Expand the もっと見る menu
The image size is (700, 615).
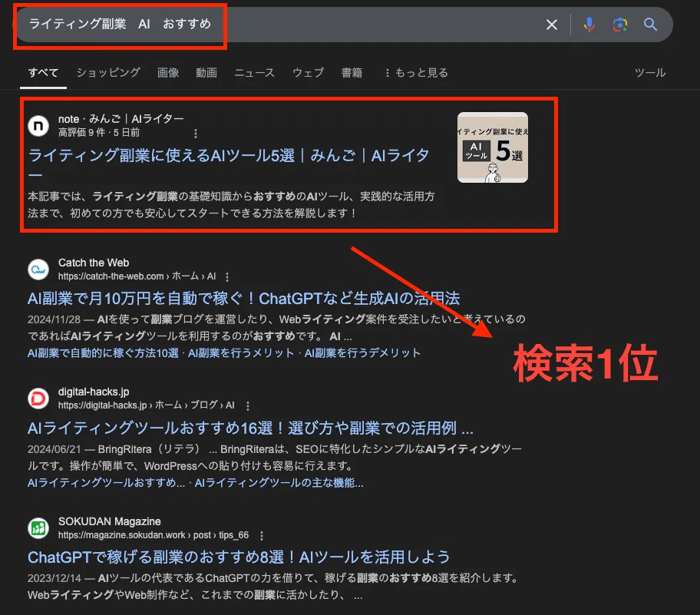point(417,72)
